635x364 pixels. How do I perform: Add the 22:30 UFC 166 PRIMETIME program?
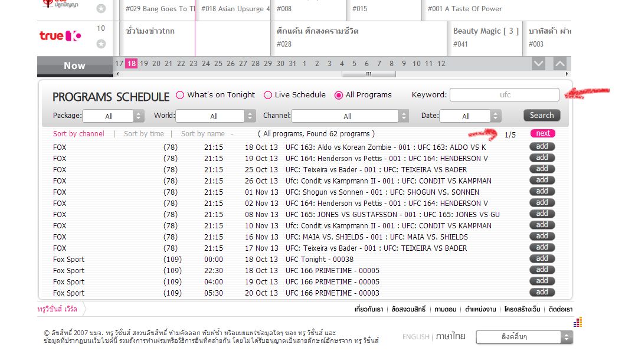[x=542, y=270]
